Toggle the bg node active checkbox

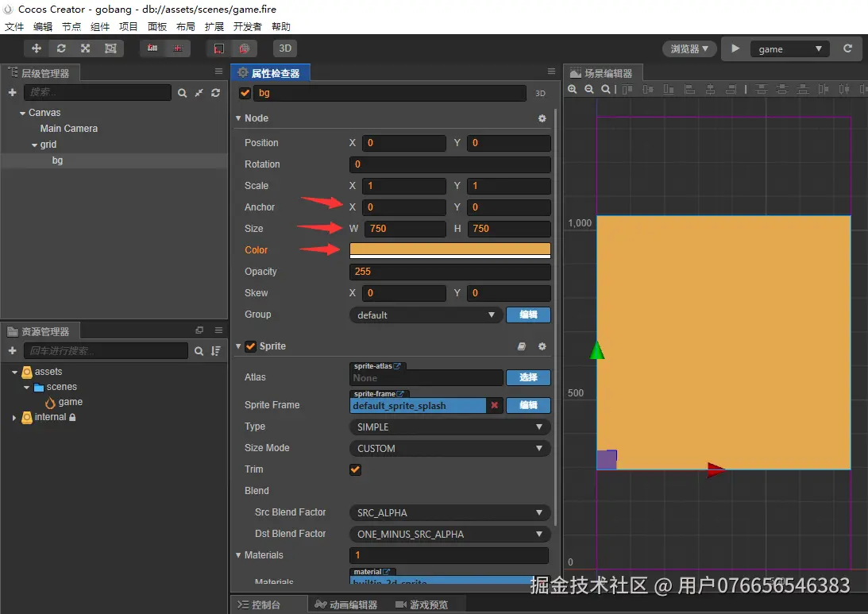(x=245, y=93)
